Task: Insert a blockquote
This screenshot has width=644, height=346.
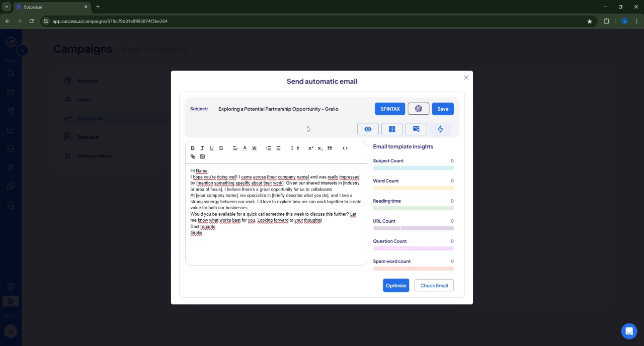Action: [x=330, y=148]
